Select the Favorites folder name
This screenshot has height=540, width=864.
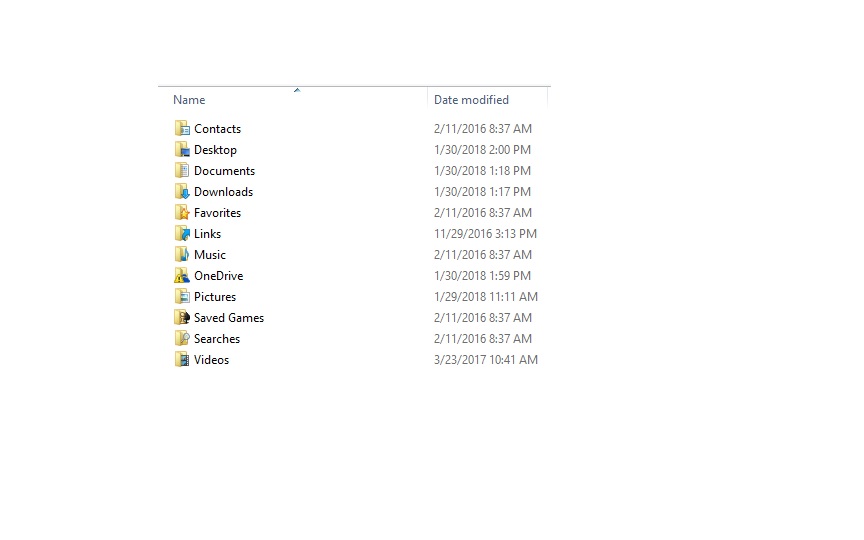[x=218, y=213]
